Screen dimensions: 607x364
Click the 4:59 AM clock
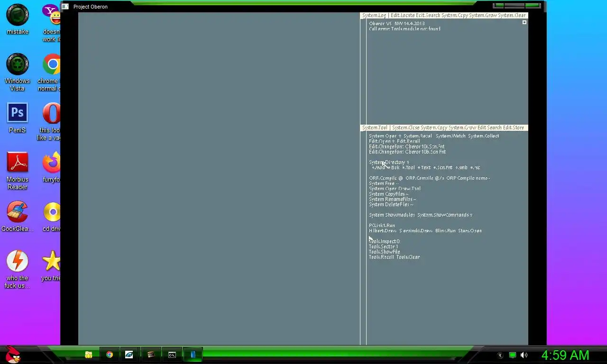565,355
